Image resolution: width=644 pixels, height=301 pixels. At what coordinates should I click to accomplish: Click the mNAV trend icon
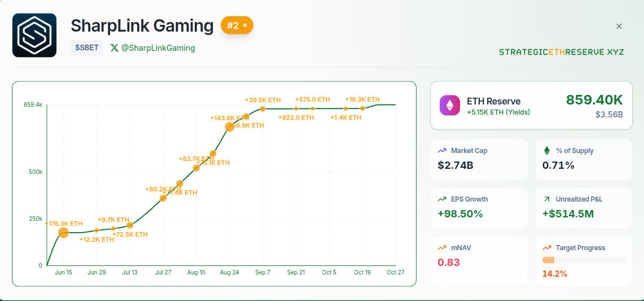pos(442,248)
